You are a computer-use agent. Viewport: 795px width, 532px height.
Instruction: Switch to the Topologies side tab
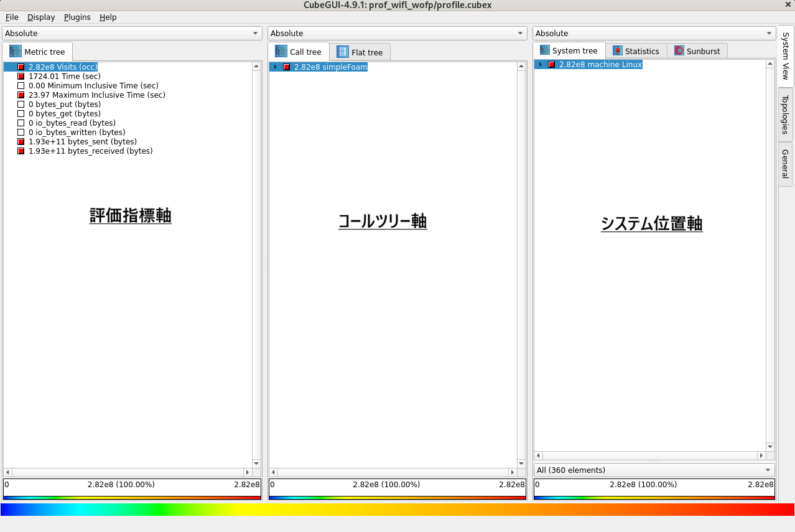coord(785,114)
